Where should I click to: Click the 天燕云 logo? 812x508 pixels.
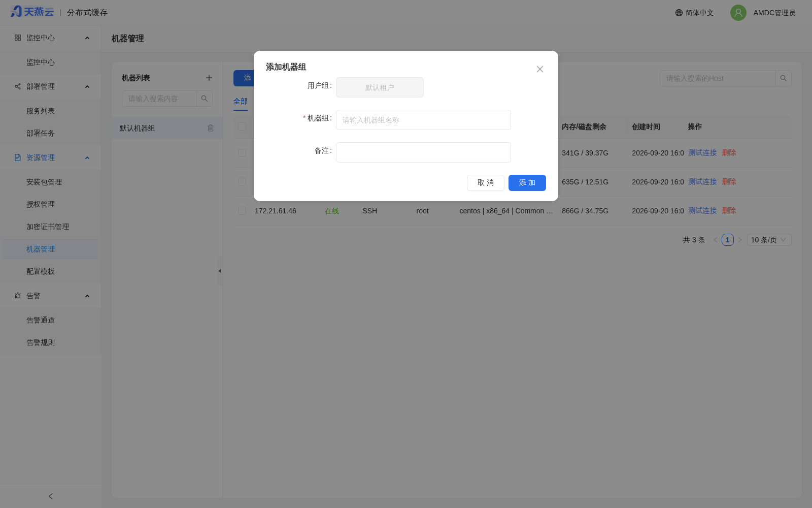[32, 12]
